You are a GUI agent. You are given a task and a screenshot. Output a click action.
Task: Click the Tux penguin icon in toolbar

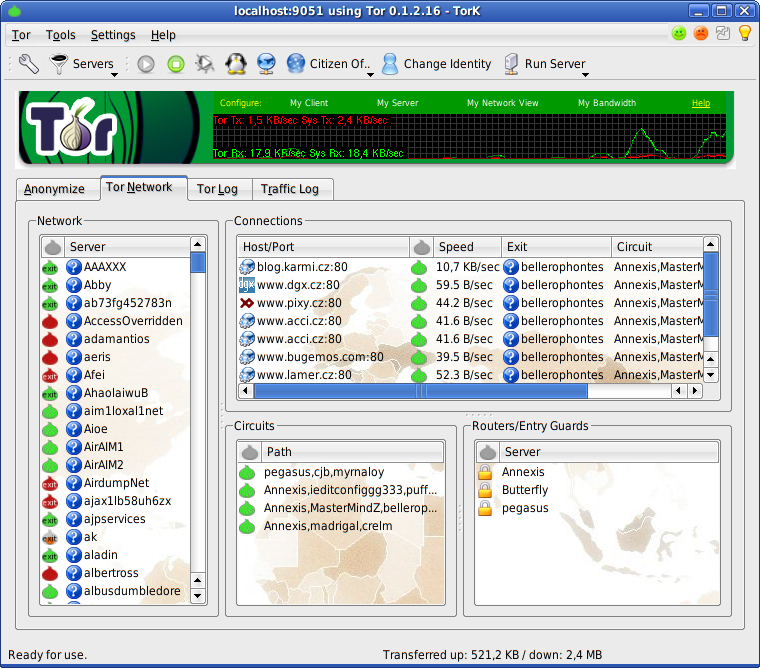point(236,64)
